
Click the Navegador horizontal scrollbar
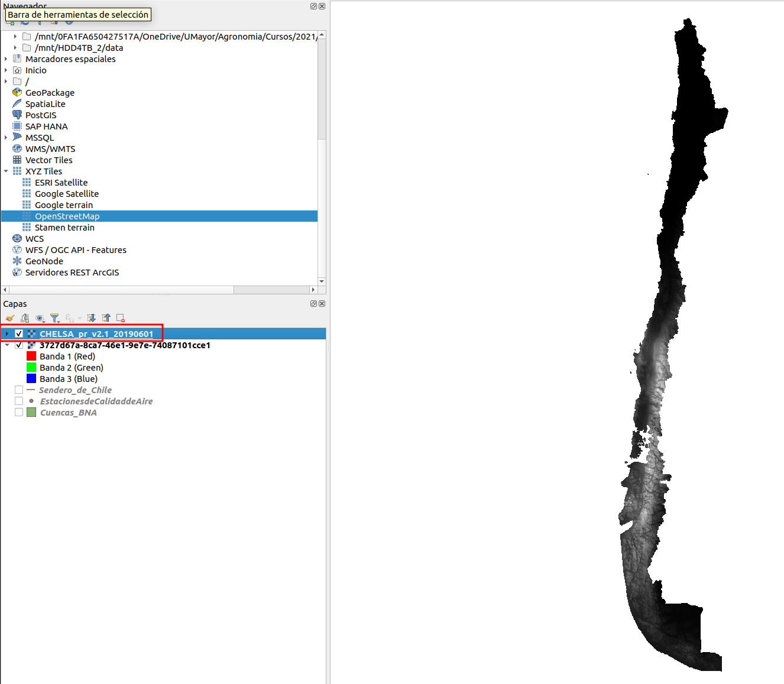[118, 290]
